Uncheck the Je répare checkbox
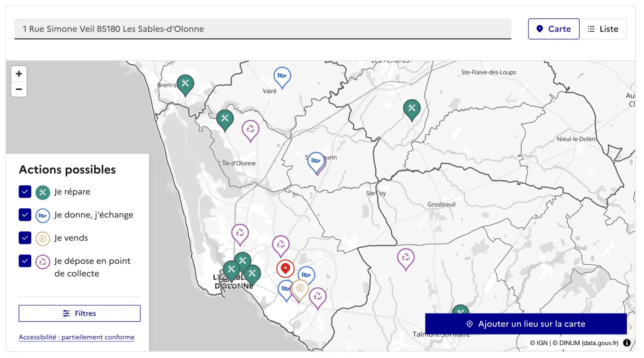The width and height of the screenshot is (644, 358). coord(25,192)
